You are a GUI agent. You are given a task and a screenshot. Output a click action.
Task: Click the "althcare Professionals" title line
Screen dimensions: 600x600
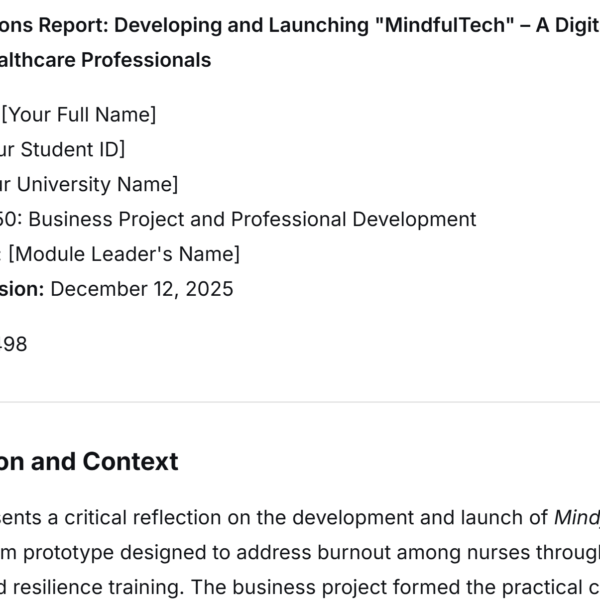pyautogui.click(x=105, y=60)
